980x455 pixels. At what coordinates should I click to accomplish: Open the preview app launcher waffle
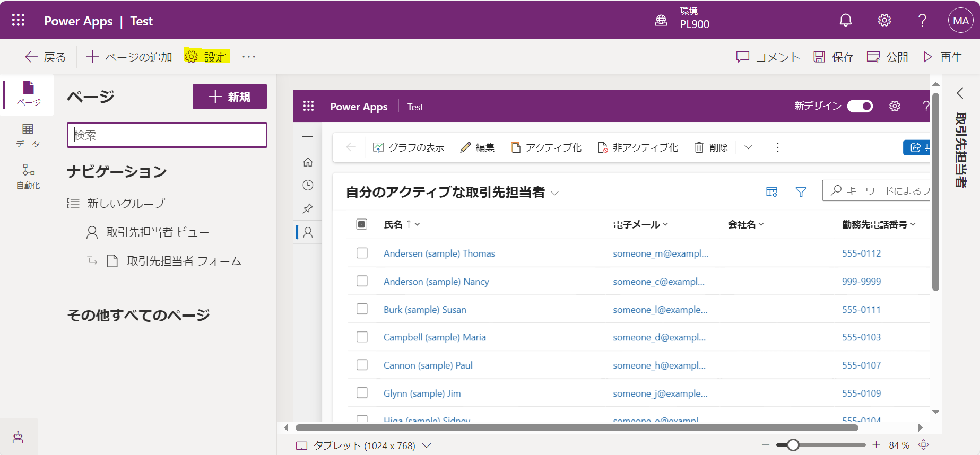tap(308, 106)
